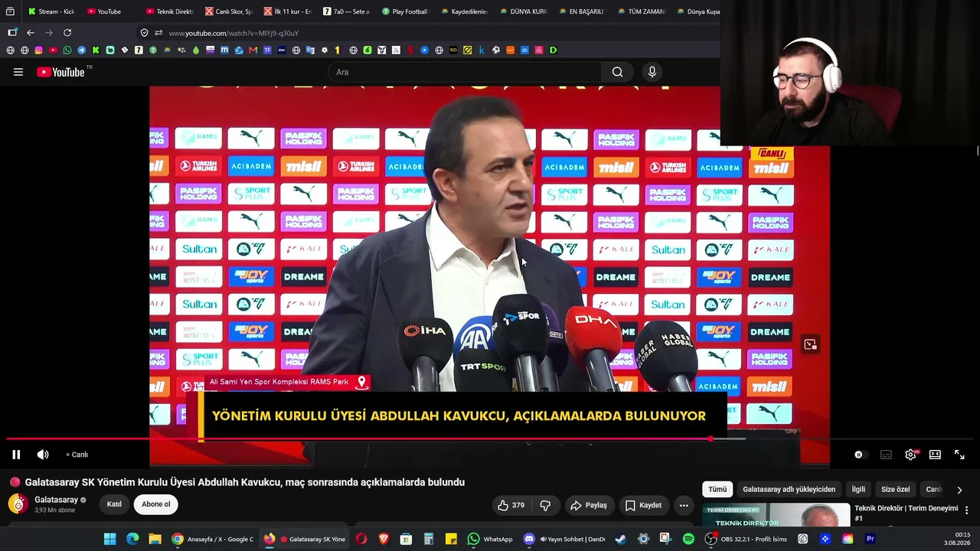Image resolution: width=980 pixels, height=551 pixels.
Task: Switch to the YouTube browser tab
Action: [104, 11]
